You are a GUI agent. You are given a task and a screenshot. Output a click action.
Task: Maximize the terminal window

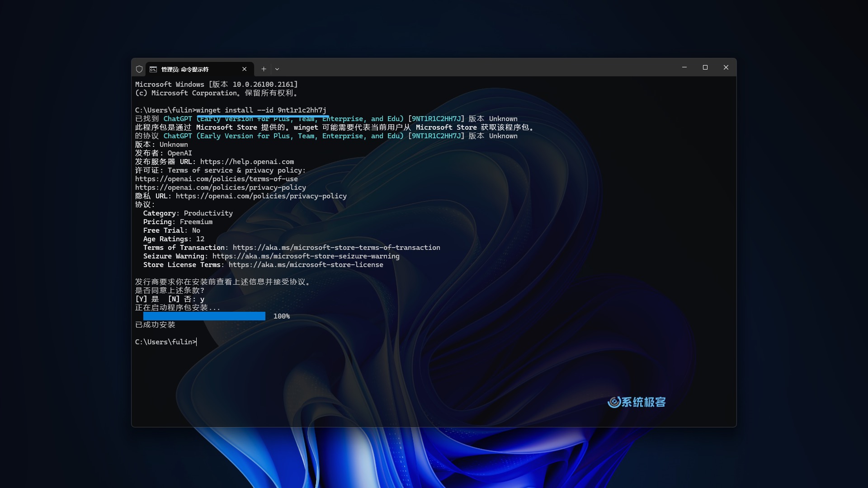(705, 67)
